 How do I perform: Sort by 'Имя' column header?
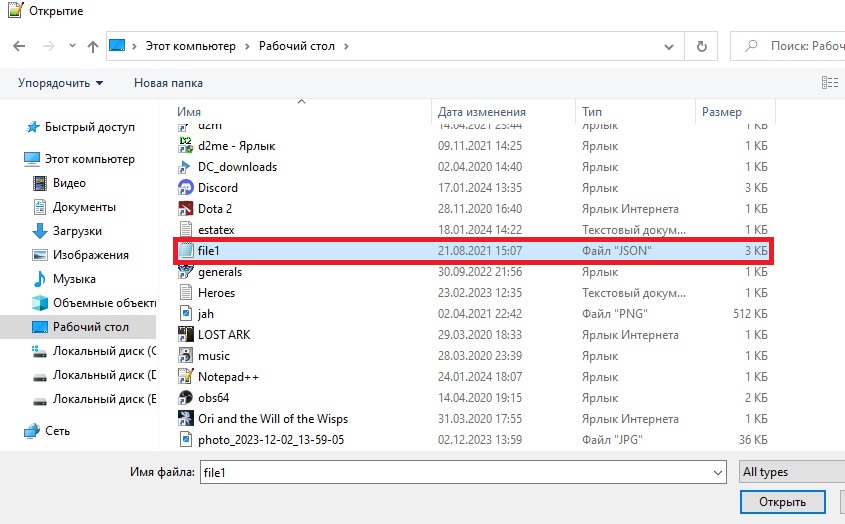click(189, 112)
